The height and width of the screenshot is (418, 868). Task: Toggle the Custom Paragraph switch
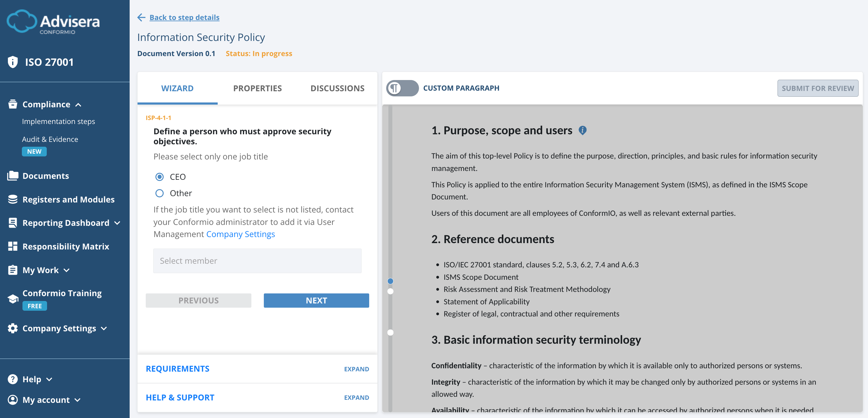402,88
